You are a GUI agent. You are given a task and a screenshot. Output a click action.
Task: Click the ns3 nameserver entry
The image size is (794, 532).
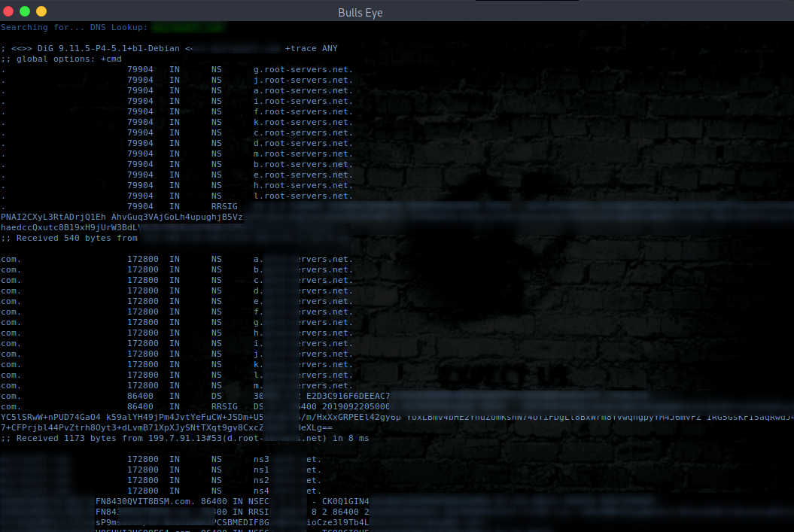coord(261,460)
